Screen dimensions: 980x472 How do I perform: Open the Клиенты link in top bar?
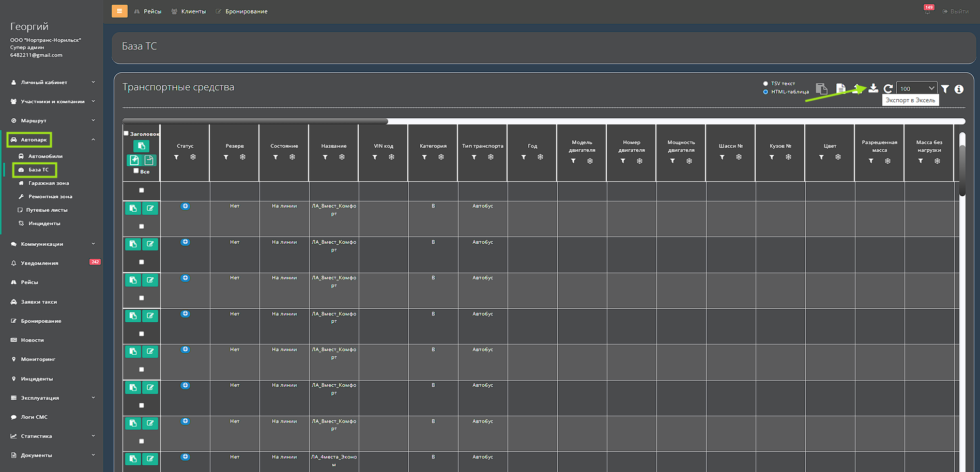tap(193, 11)
